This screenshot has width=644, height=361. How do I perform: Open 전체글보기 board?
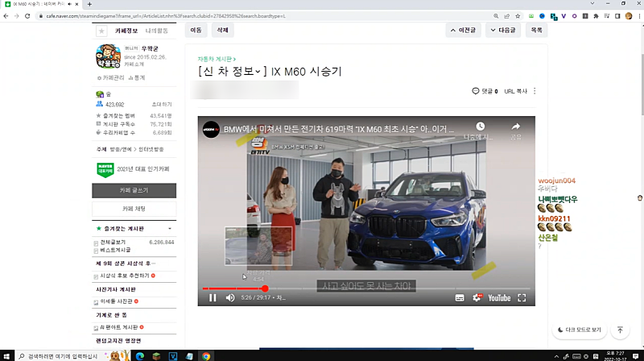113,243
